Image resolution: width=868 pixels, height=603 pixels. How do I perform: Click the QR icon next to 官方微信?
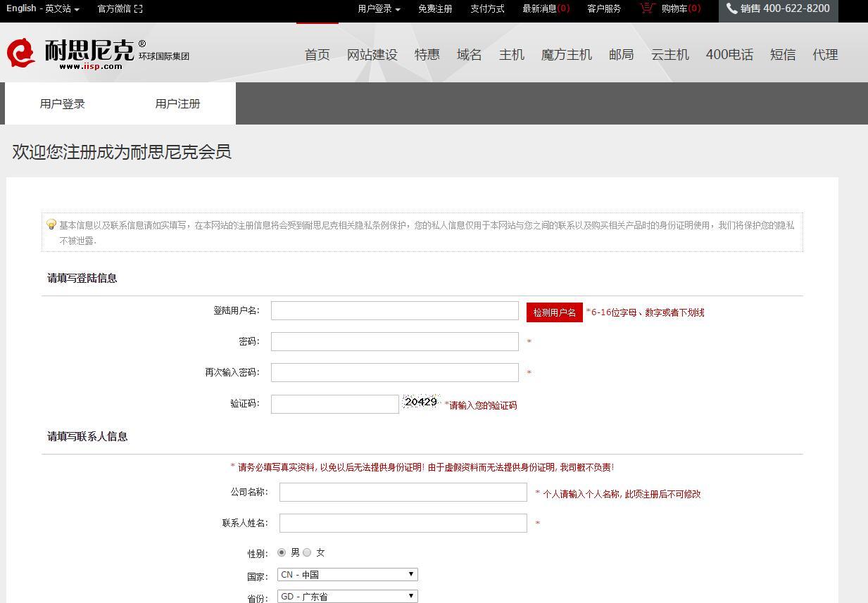click(x=138, y=8)
